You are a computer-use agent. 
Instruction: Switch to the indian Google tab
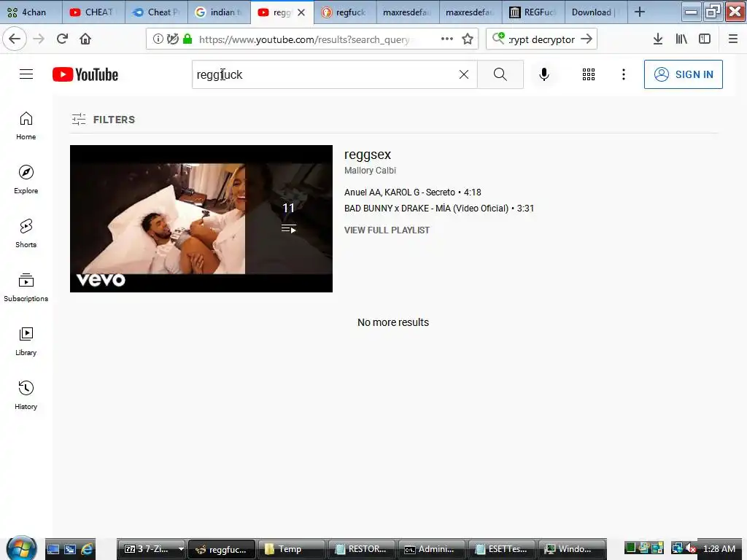tap(219, 12)
